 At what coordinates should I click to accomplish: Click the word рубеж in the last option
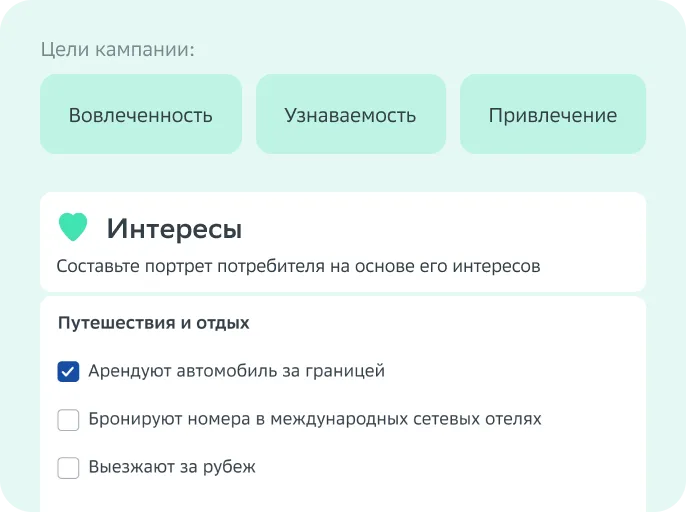[x=229, y=468]
